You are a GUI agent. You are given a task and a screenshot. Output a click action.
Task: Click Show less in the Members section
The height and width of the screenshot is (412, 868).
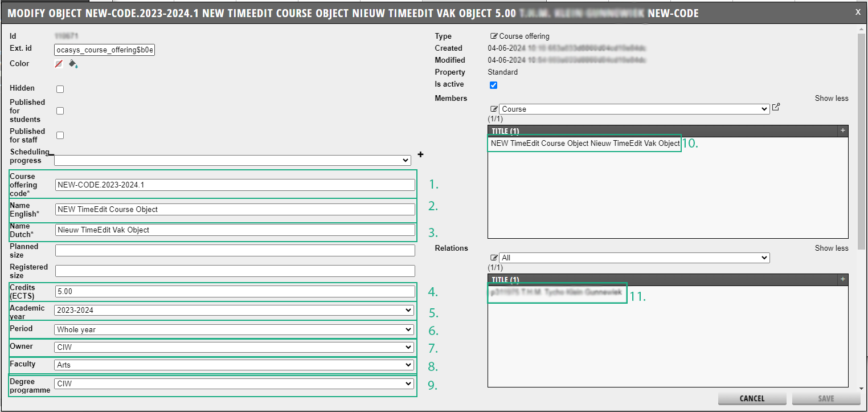click(x=831, y=99)
